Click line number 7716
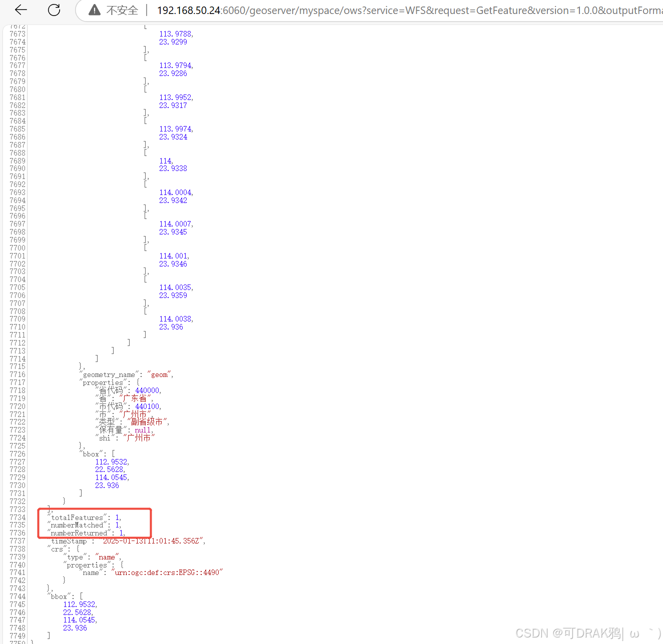 click(x=18, y=374)
